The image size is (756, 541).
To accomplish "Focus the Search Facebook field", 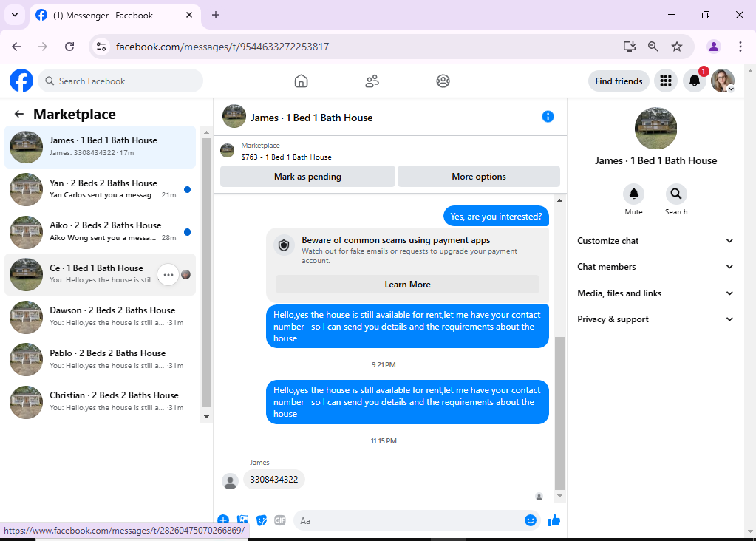I will point(120,81).
